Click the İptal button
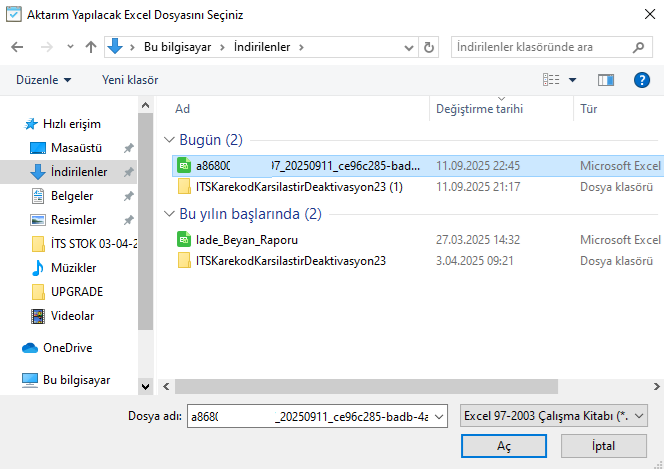The width and height of the screenshot is (664, 471). (602, 446)
